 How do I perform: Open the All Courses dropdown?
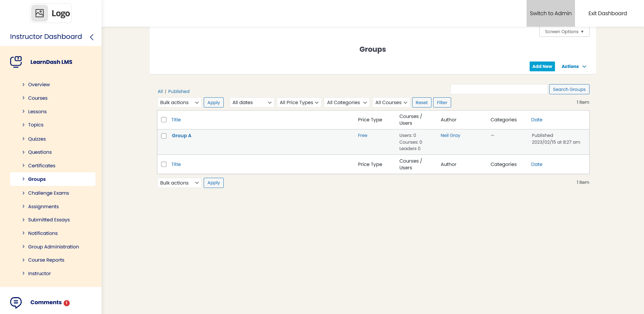pos(391,102)
